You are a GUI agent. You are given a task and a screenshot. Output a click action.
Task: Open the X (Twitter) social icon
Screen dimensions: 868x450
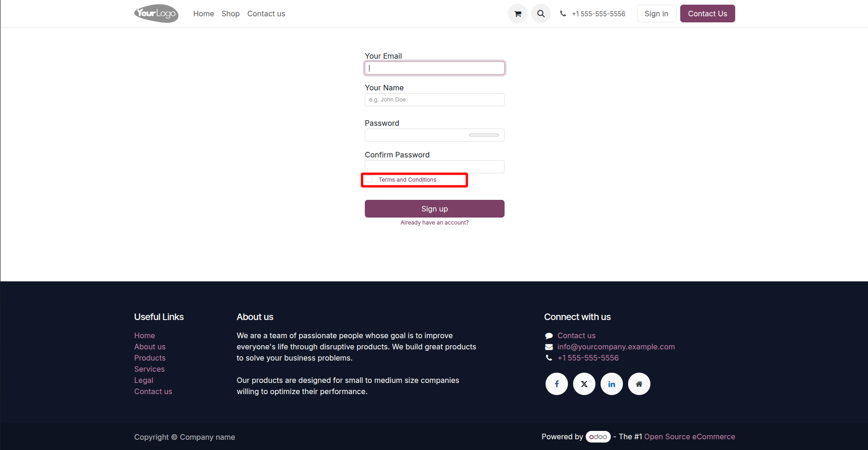pyautogui.click(x=584, y=384)
